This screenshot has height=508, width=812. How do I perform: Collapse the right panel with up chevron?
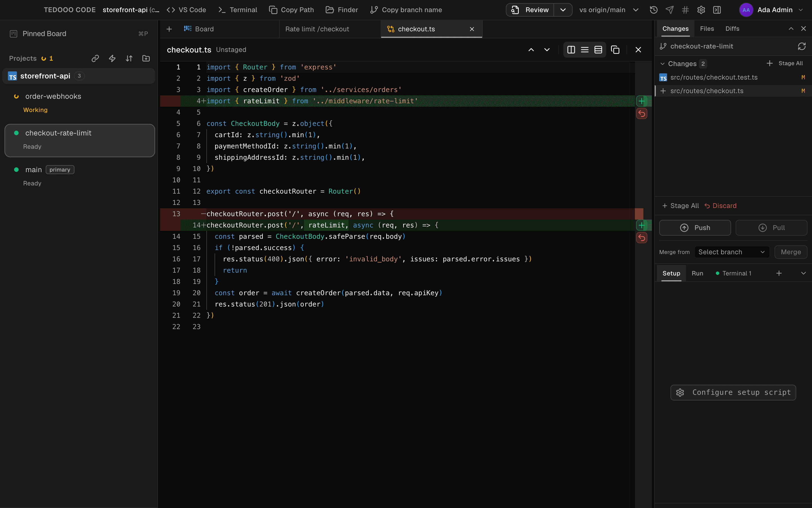point(791,29)
